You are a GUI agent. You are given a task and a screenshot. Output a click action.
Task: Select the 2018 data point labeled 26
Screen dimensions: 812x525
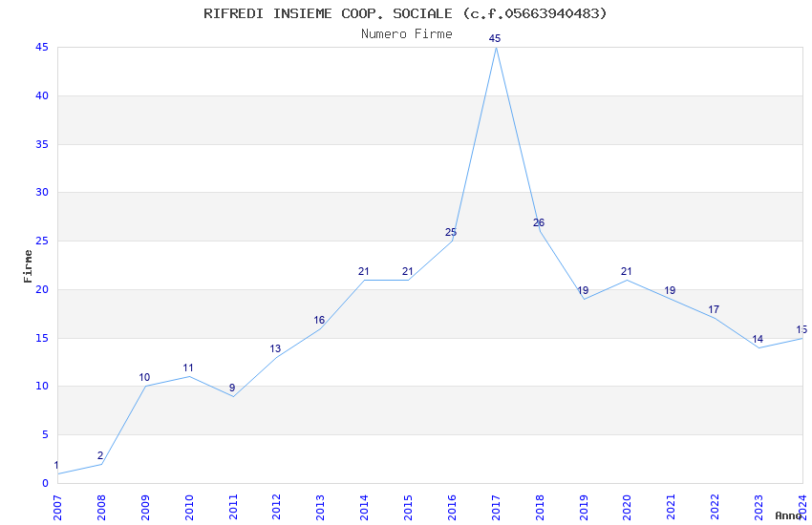click(539, 223)
